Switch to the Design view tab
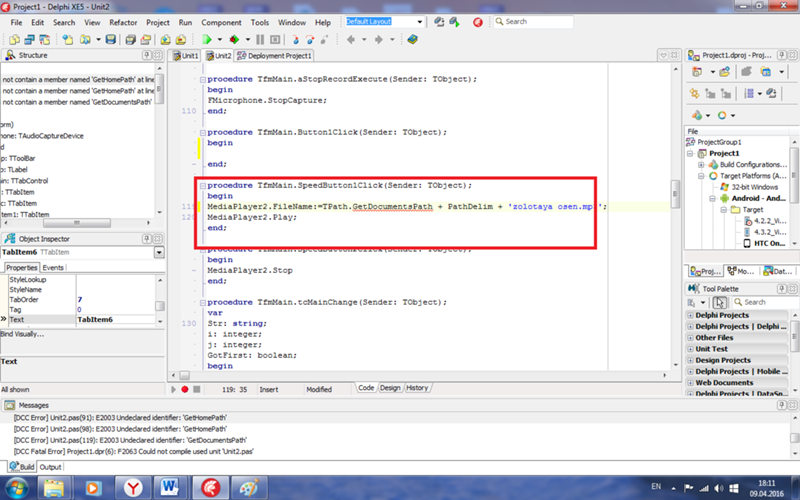The image size is (800, 500). [x=390, y=388]
